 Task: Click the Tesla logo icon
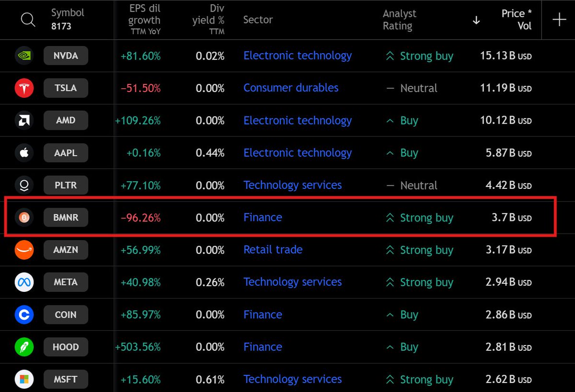(x=24, y=88)
